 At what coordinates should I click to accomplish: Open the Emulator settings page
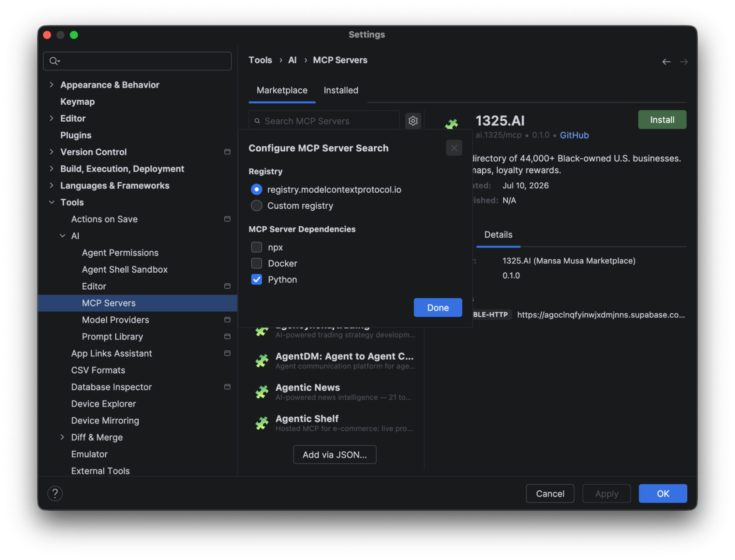point(89,454)
